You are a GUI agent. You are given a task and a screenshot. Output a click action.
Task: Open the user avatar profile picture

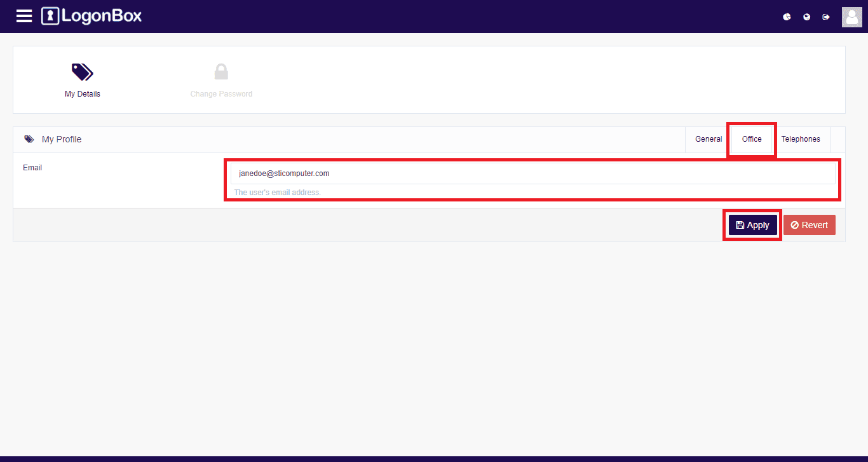pos(851,17)
